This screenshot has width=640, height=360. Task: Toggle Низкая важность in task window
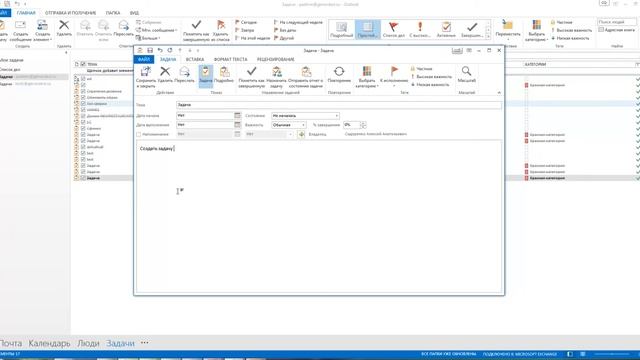coord(430,84)
